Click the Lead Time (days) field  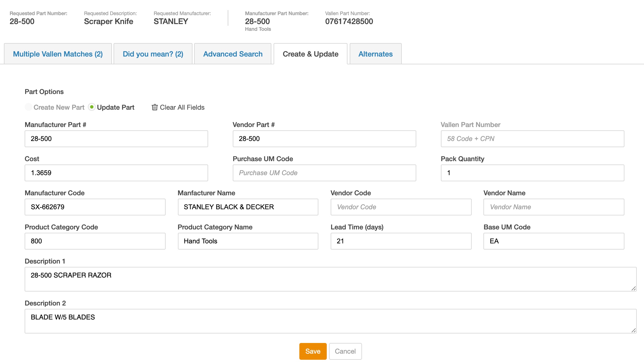pos(401,241)
